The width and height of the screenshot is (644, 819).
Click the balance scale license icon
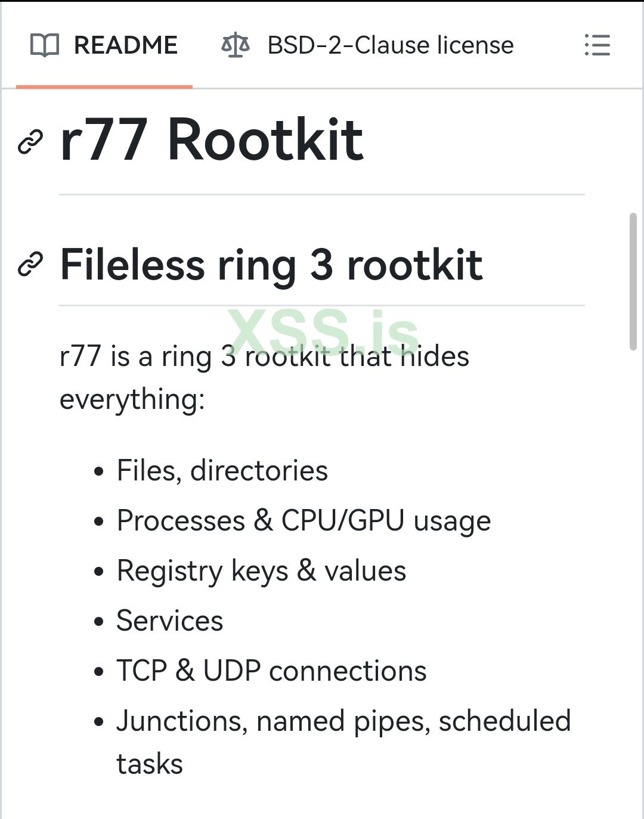click(235, 45)
